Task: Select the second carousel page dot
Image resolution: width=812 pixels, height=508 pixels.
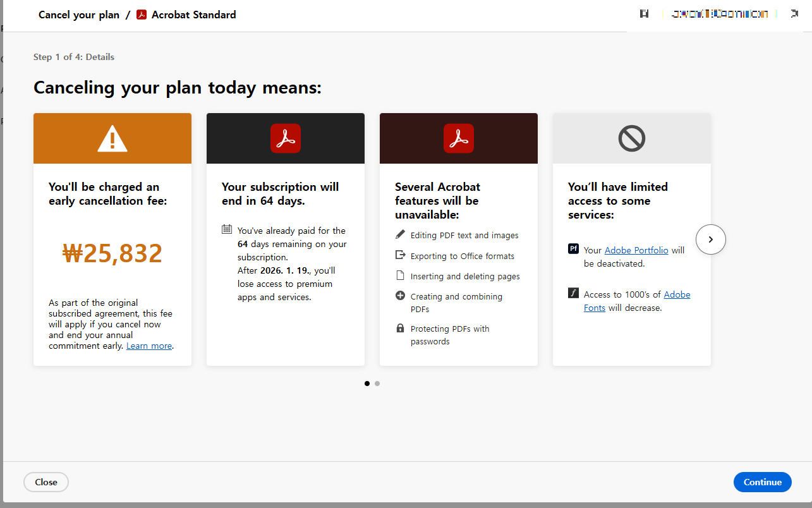Action: [377, 384]
